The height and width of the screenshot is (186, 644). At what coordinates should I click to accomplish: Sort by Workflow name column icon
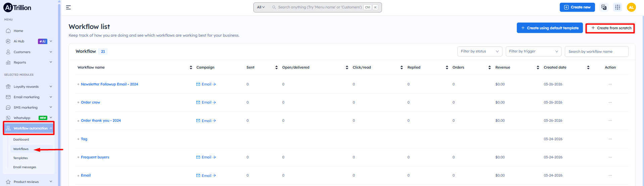coord(191,68)
